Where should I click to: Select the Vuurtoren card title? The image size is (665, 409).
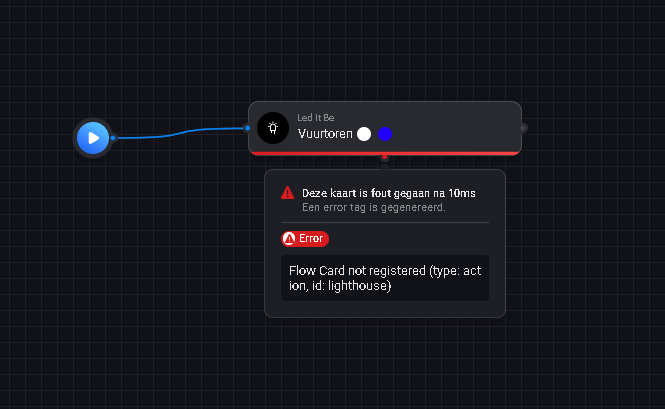325,134
